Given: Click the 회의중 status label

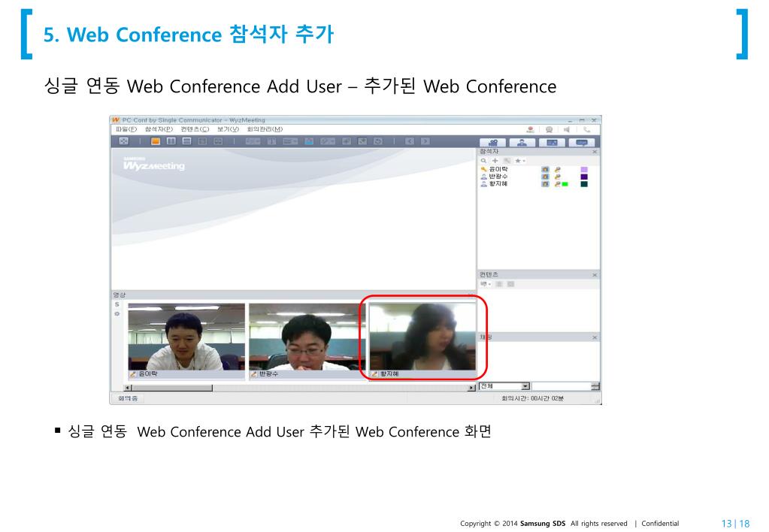Looking at the screenshot, I should click(x=128, y=398).
